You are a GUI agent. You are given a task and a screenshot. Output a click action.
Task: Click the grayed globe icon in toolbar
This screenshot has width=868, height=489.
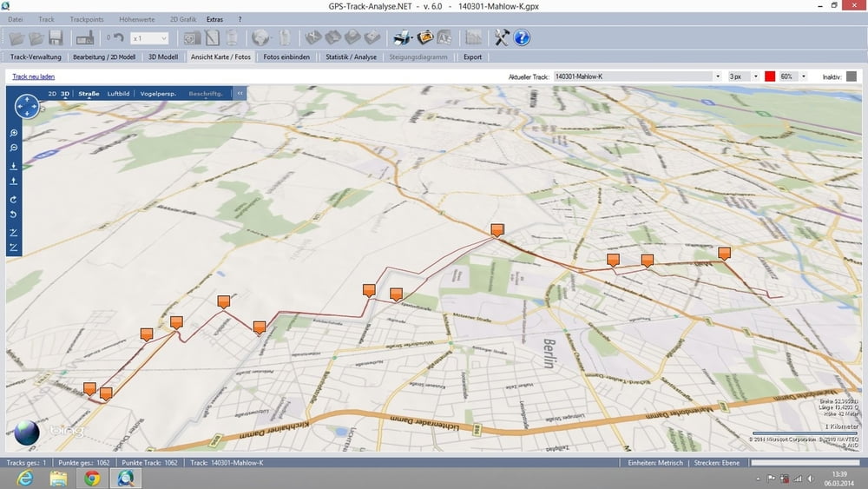[x=260, y=37]
